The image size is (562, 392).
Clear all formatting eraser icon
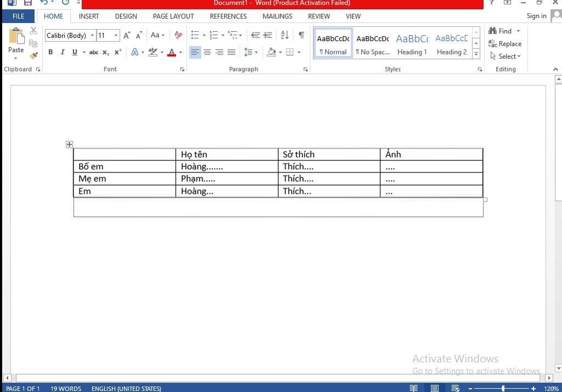coord(178,35)
